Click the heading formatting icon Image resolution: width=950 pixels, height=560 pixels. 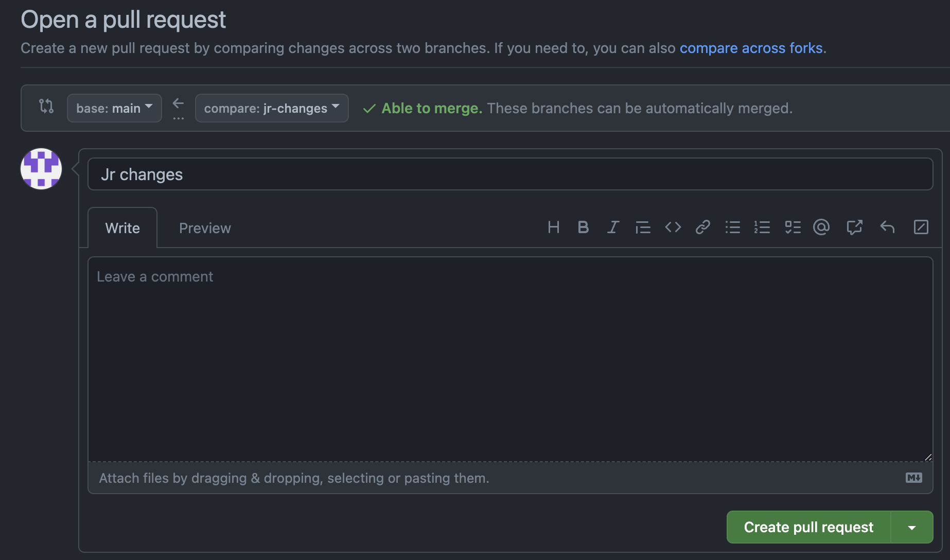coord(553,227)
